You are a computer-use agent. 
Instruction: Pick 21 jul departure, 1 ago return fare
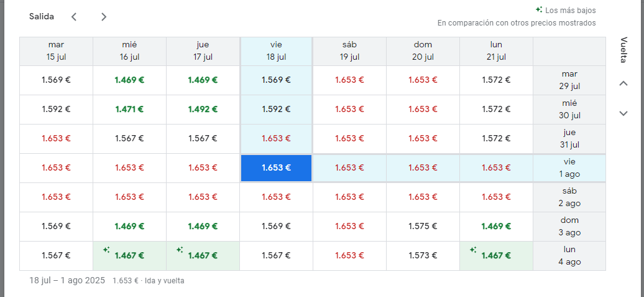[x=496, y=168]
